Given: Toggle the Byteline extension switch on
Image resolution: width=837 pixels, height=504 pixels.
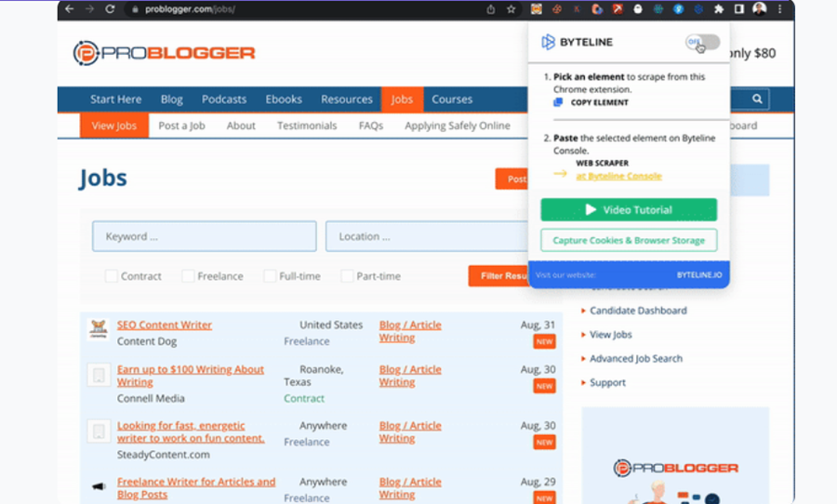Looking at the screenshot, I should (x=702, y=42).
